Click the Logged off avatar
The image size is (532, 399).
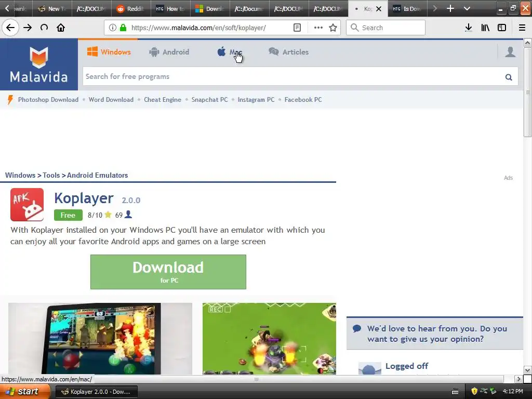click(x=370, y=368)
